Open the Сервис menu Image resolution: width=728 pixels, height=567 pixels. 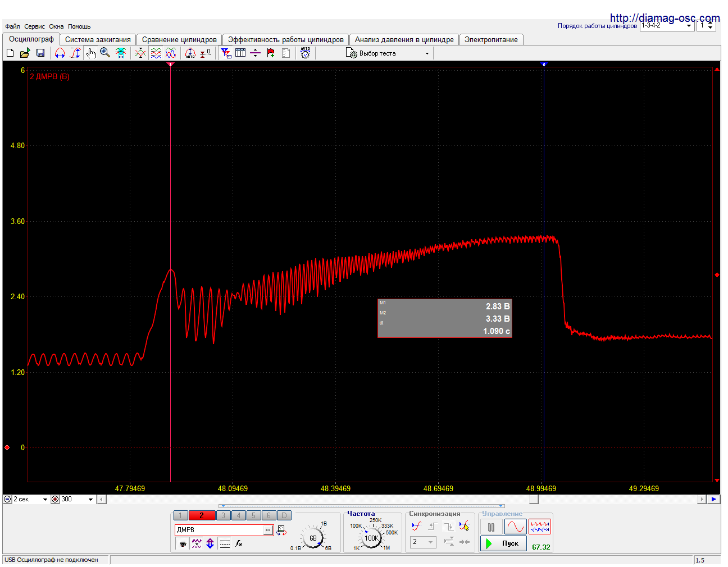tap(34, 26)
